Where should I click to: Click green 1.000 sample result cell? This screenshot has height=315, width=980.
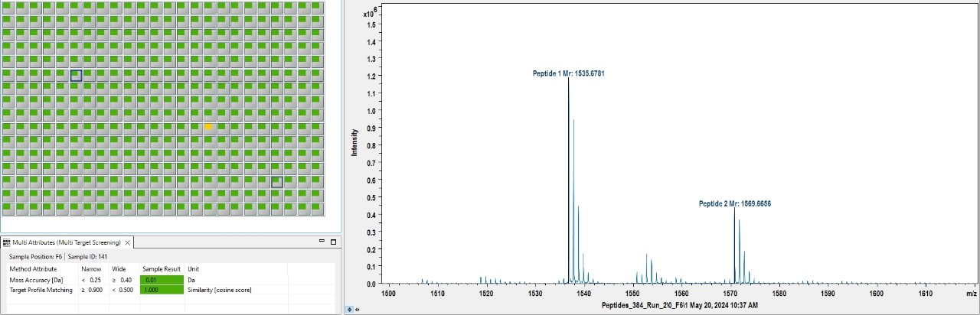(x=162, y=290)
